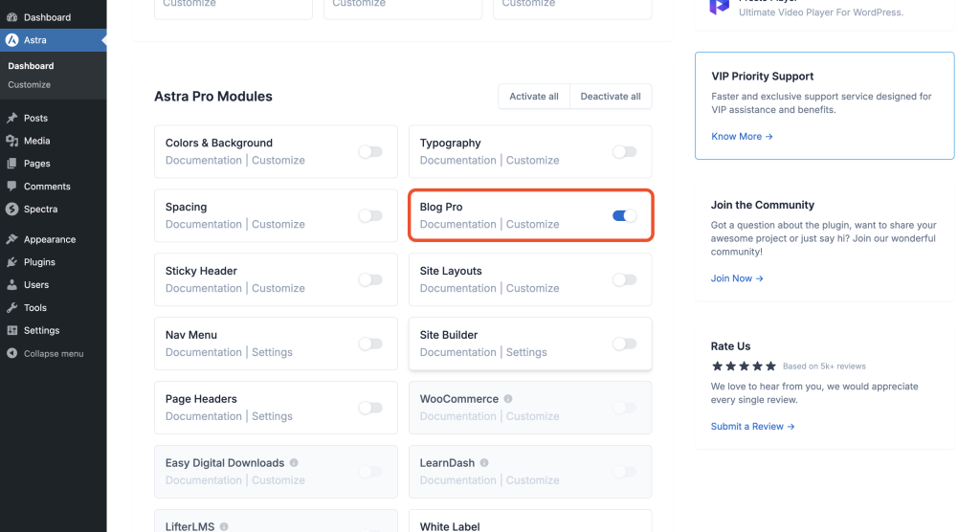Click the Plugins plug icon
The height and width of the screenshot is (532, 980).
(x=11, y=262)
